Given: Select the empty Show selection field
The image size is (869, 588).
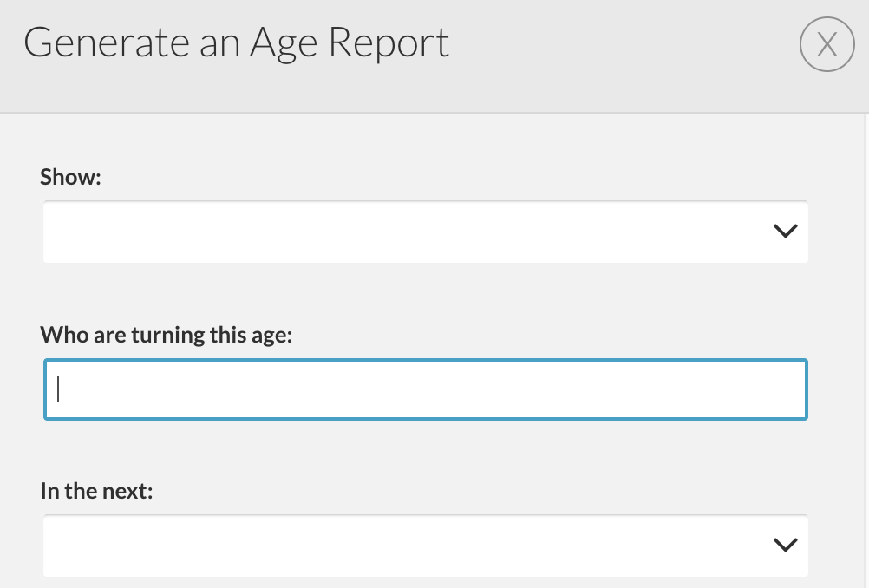Looking at the screenshot, I should 426,232.
